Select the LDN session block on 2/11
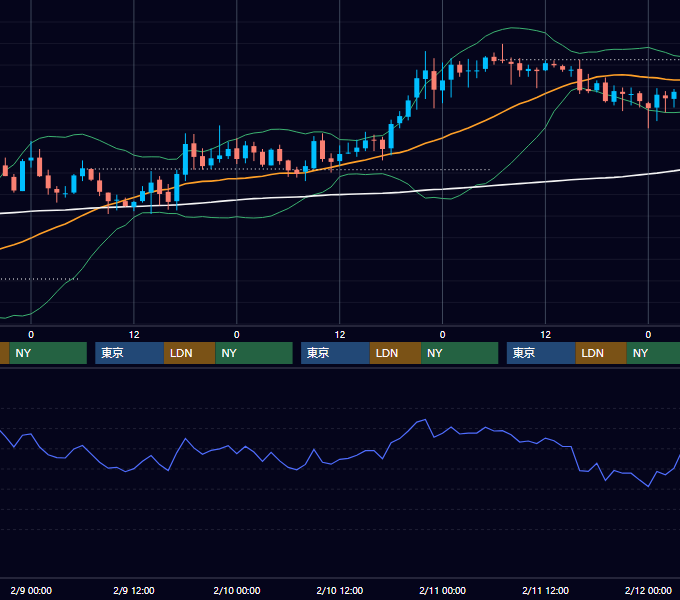 click(601, 353)
